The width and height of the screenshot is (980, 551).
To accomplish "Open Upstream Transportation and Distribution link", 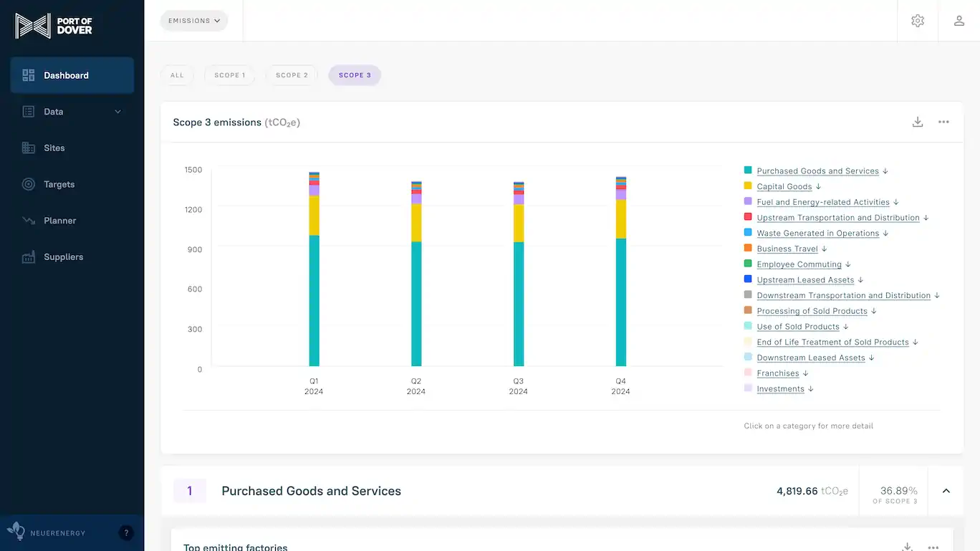I will [x=838, y=218].
